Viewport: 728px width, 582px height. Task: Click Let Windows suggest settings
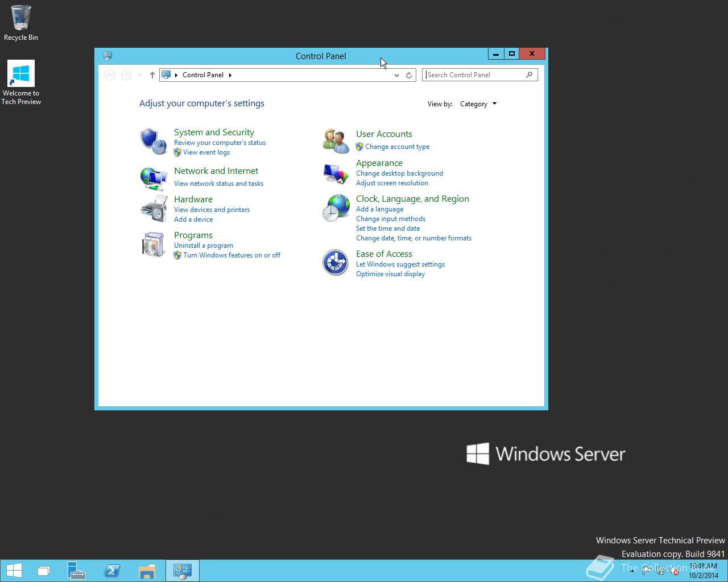tap(400, 264)
